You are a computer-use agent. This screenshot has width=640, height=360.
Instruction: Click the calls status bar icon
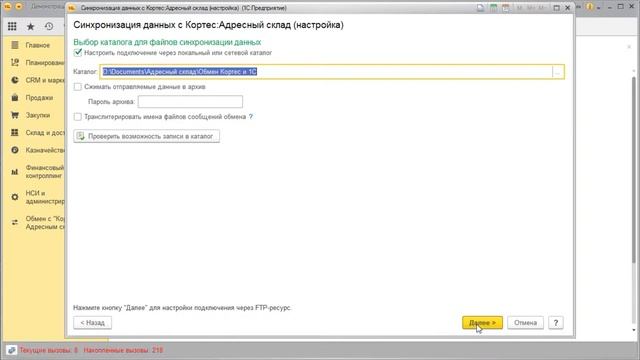pos(11,350)
